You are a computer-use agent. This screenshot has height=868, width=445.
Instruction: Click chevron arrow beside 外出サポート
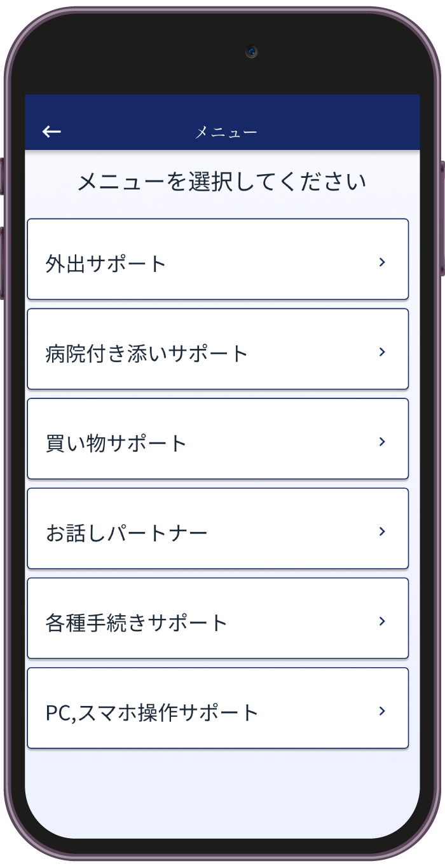(382, 262)
